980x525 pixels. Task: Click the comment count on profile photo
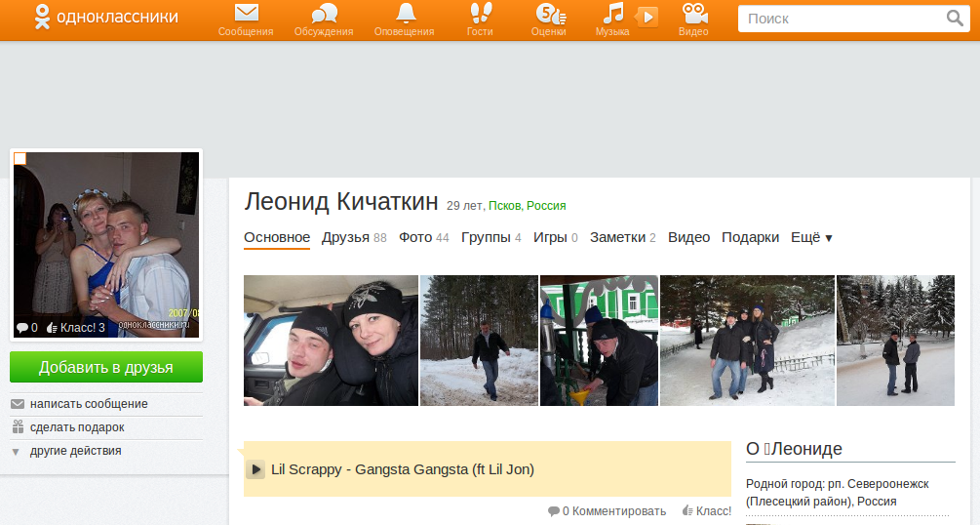click(27, 327)
